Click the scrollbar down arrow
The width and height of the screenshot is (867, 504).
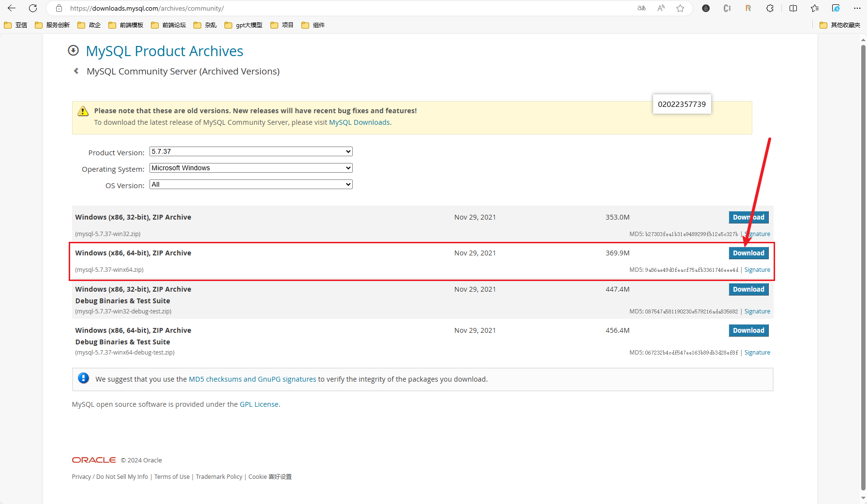click(863, 498)
